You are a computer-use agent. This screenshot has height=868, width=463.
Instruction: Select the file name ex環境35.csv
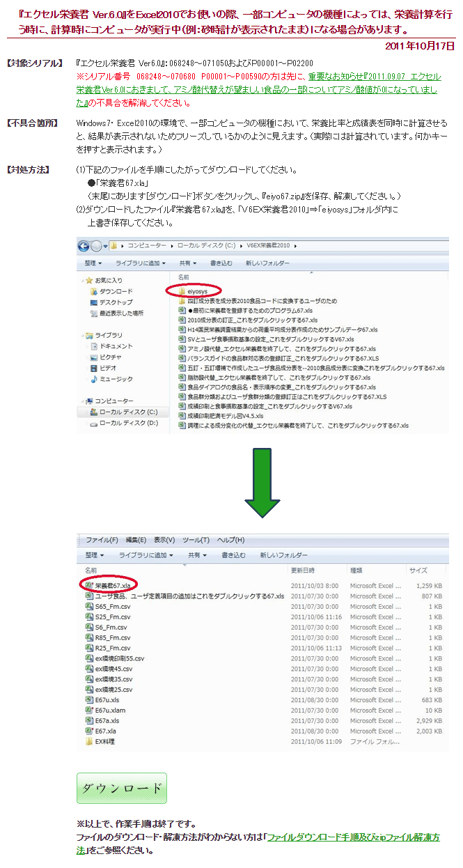[114, 679]
